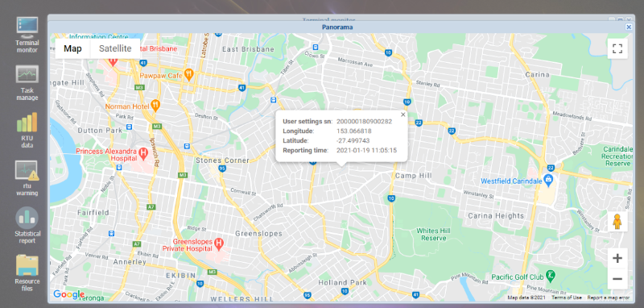The height and width of the screenshot is (308, 644).
Task: Select the Princess Alexandra Hospital marker
Action: point(143,154)
